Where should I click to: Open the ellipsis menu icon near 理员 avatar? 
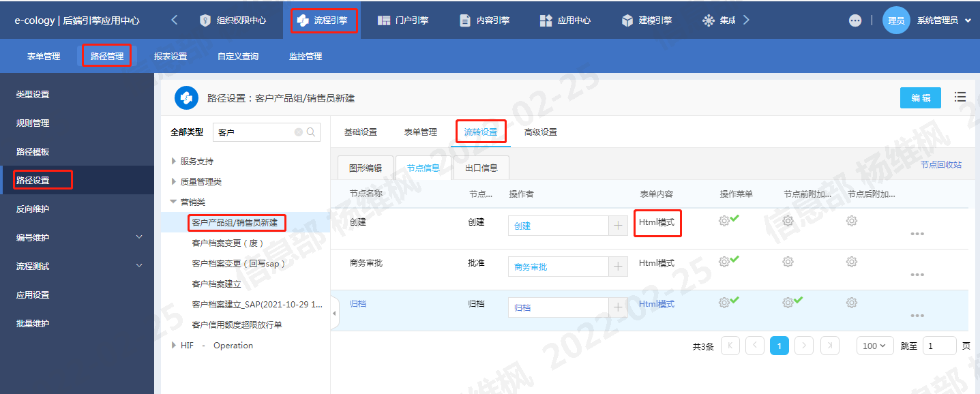pos(855,20)
